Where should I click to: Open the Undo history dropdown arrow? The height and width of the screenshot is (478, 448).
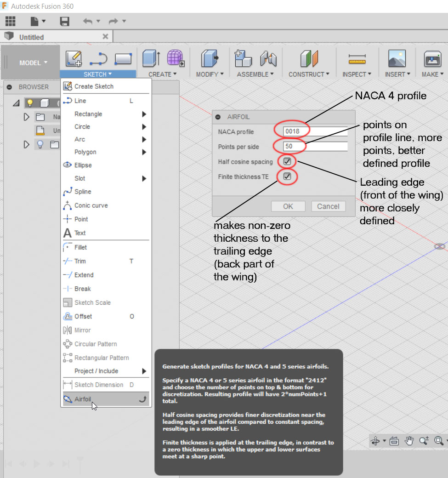tap(98, 21)
